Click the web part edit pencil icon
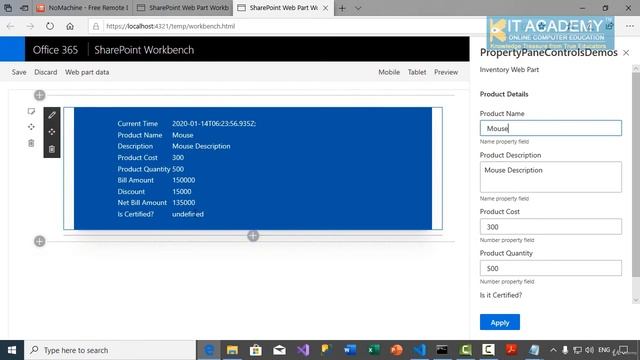The image size is (640, 360). coord(52,116)
